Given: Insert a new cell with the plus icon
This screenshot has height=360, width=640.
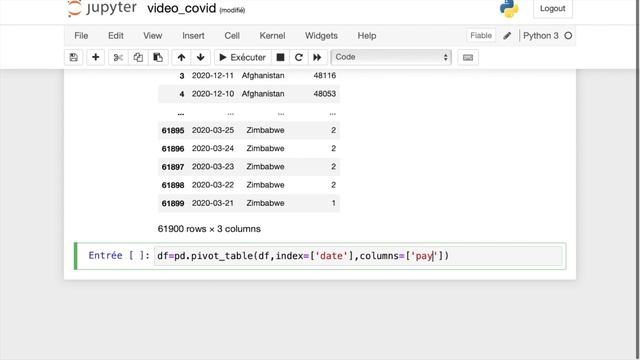Looking at the screenshot, I should [95, 57].
